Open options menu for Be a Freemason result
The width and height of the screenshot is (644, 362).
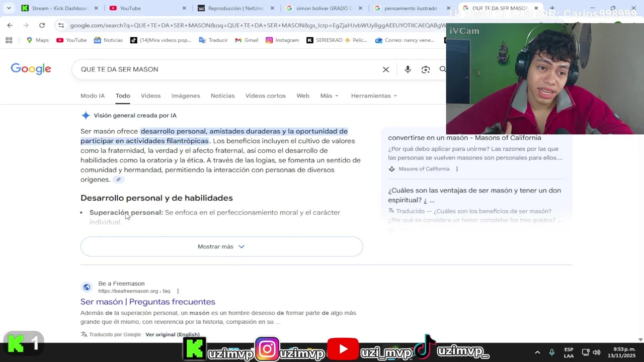pos(178,291)
